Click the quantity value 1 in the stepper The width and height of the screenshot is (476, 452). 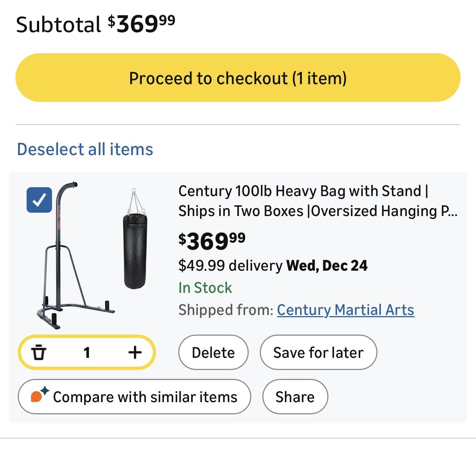[87, 353]
